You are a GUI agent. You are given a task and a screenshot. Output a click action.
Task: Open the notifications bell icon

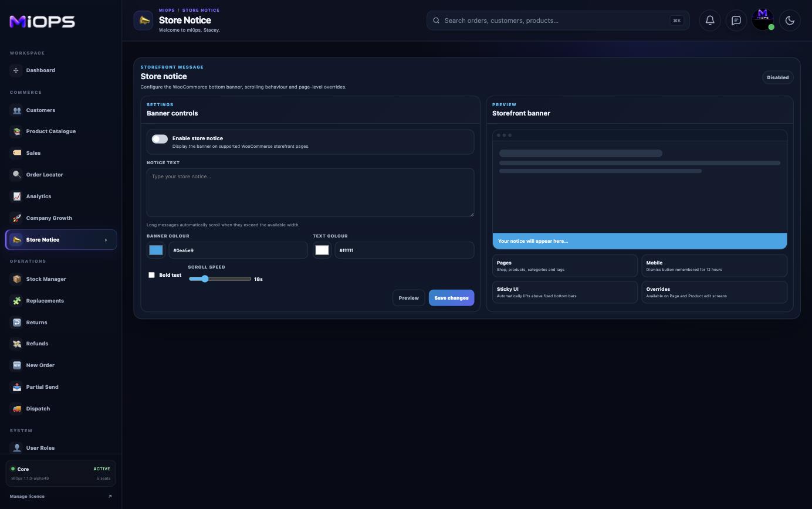point(709,21)
